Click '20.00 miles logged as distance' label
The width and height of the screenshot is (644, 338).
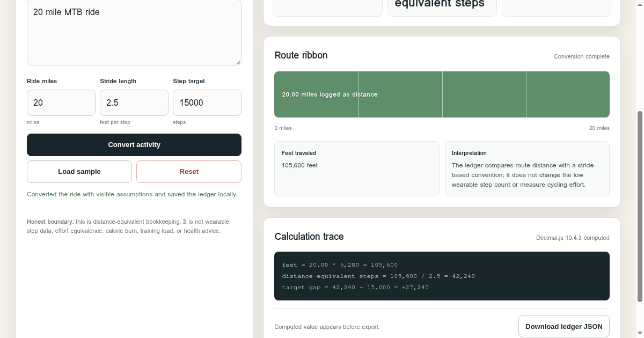click(330, 94)
